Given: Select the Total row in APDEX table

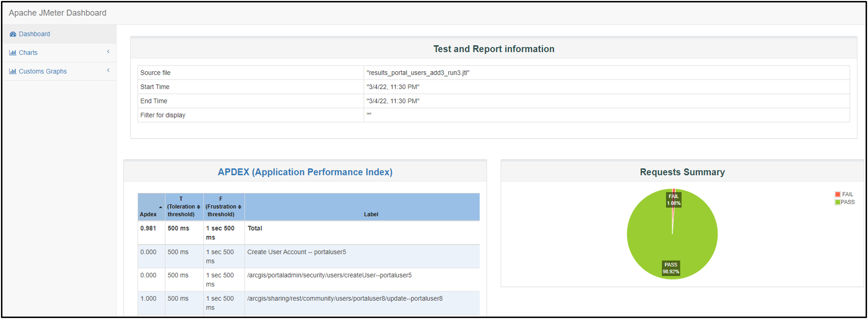Looking at the screenshot, I should click(255, 229).
